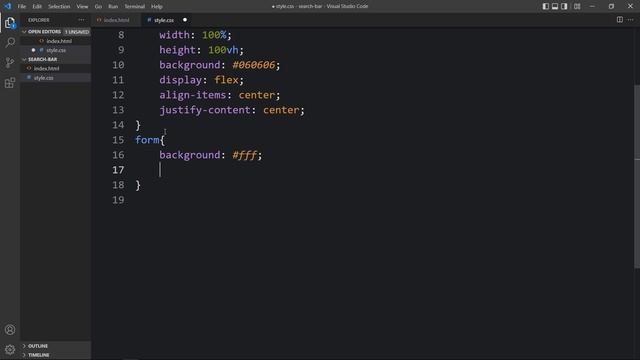Click the 'justify-content' property text
The height and width of the screenshot is (360, 640).
(x=205, y=110)
